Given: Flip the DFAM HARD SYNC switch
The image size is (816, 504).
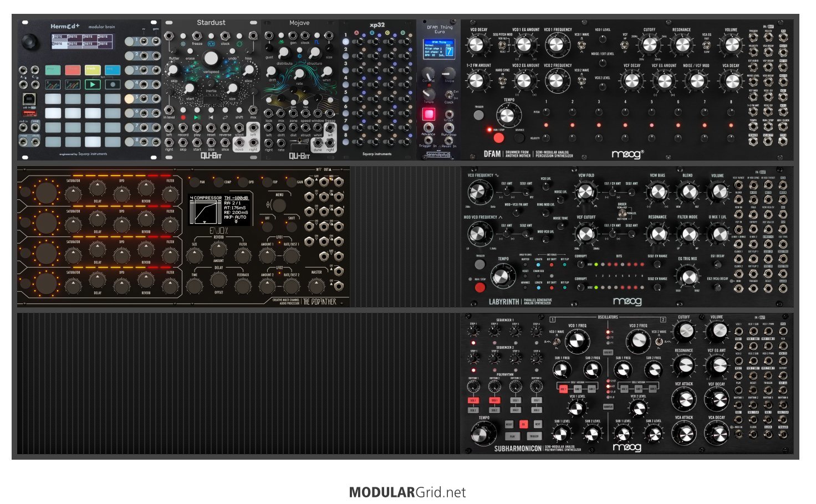Looking at the screenshot, I should 503,81.
